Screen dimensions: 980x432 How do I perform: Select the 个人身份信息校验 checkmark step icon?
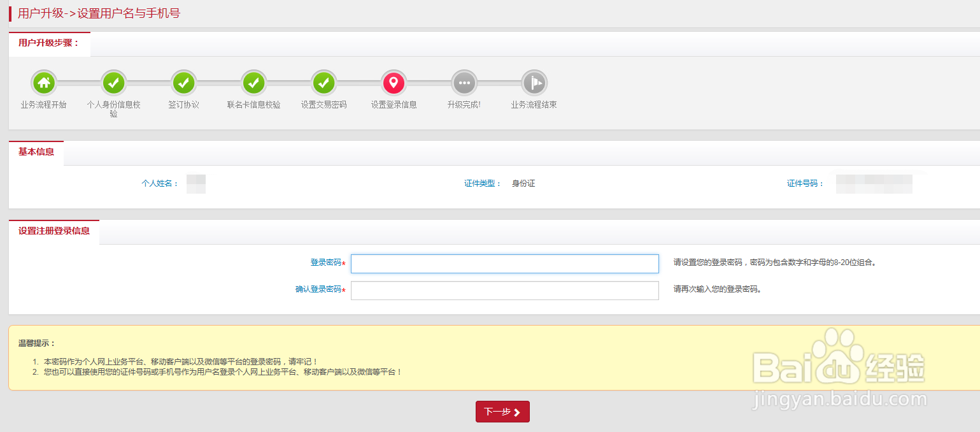click(113, 82)
